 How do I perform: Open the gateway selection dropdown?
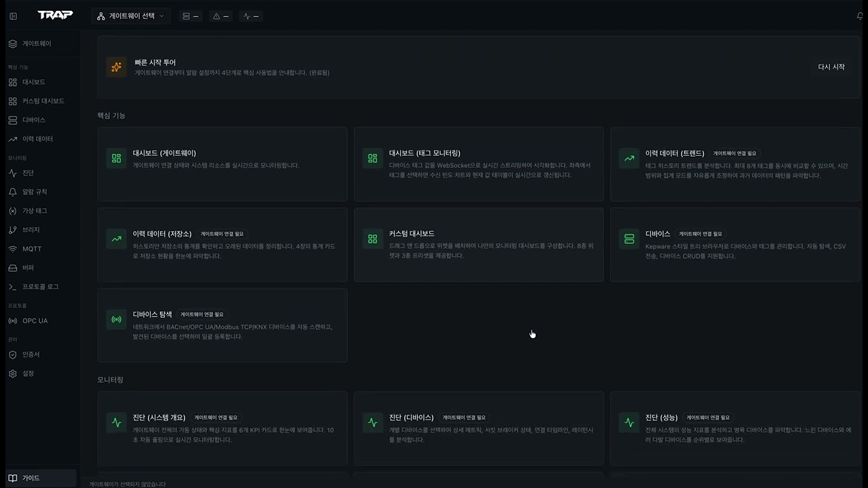pos(130,16)
